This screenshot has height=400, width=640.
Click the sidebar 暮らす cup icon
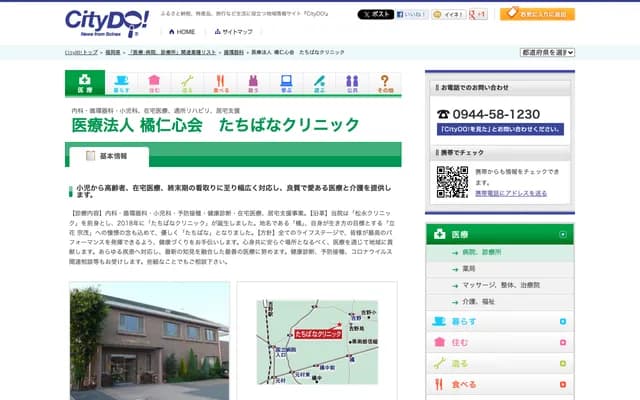pyautogui.click(x=439, y=321)
